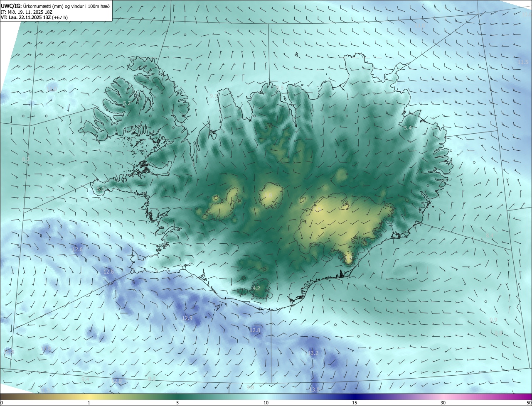Click the 15 tick label on color scale
Screen dimensions: 532x406
pos(355,403)
